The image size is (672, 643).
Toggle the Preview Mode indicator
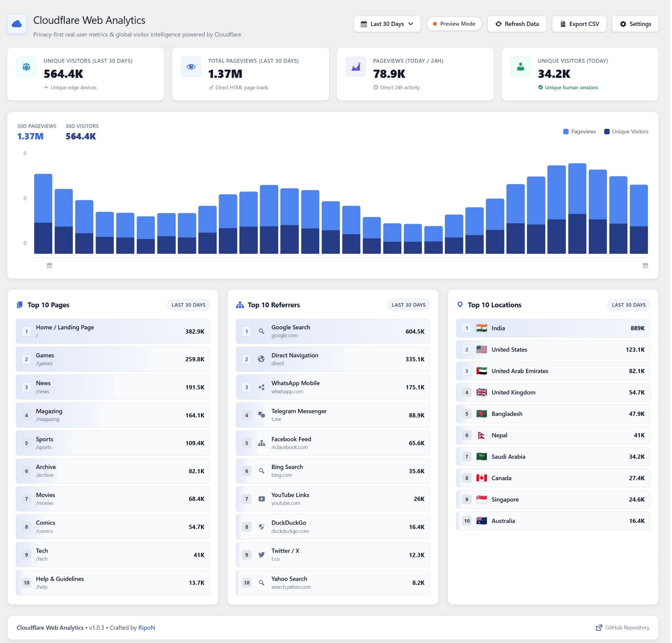pyautogui.click(x=454, y=24)
